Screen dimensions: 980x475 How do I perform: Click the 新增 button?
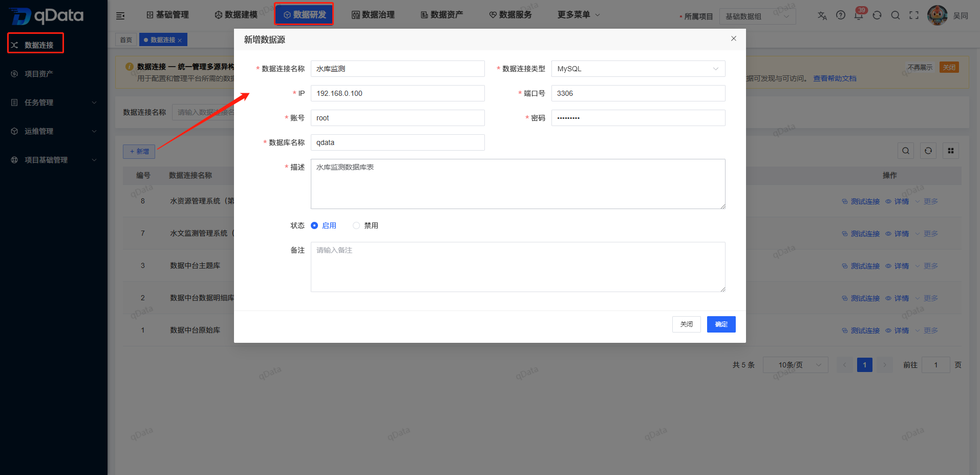point(139,152)
